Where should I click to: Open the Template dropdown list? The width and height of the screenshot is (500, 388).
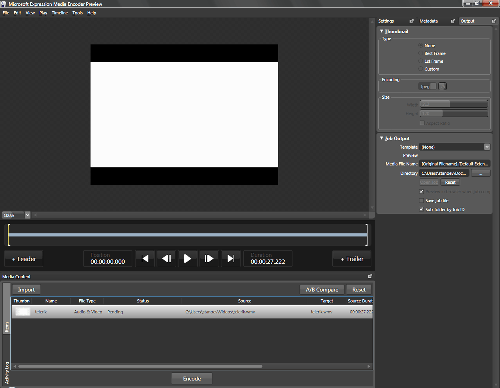455,147
